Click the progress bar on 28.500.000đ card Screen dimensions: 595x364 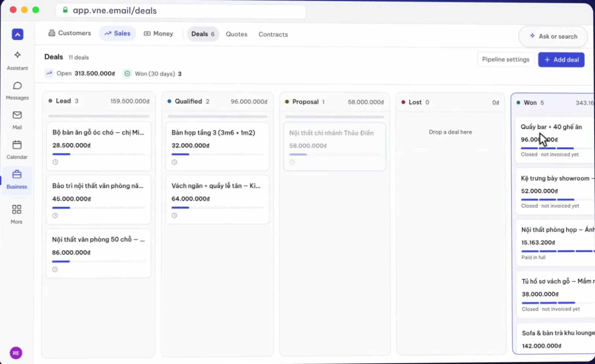pos(99,154)
